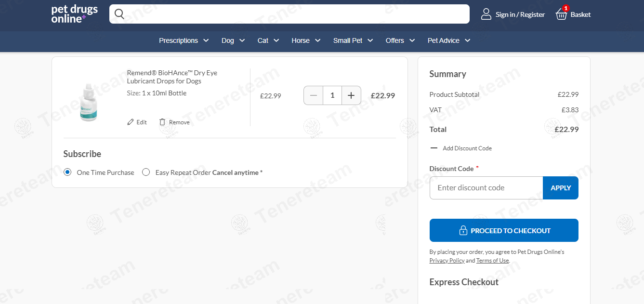This screenshot has width=644, height=304.
Task: Expand the Dog category dropdown
Action: pos(233,40)
